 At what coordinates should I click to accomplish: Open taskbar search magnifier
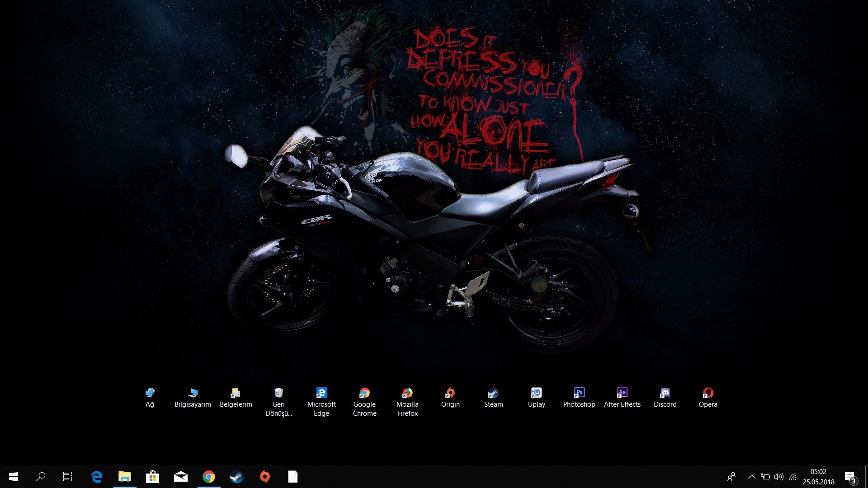(41, 477)
